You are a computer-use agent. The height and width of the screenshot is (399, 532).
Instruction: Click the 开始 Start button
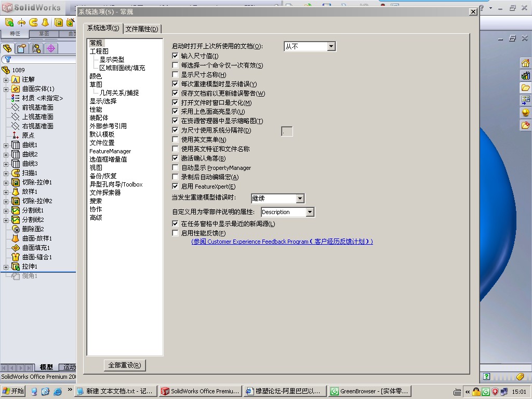(x=13, y=391)
